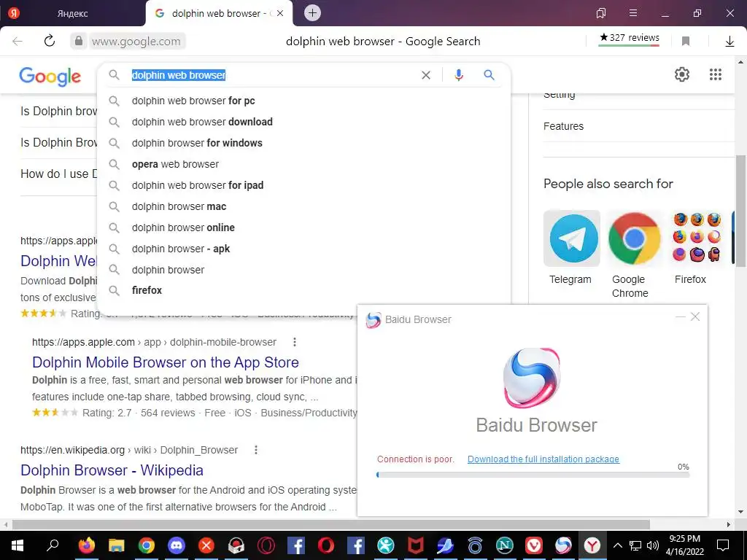Open Windows taskbar search

[x=53, y=545]
